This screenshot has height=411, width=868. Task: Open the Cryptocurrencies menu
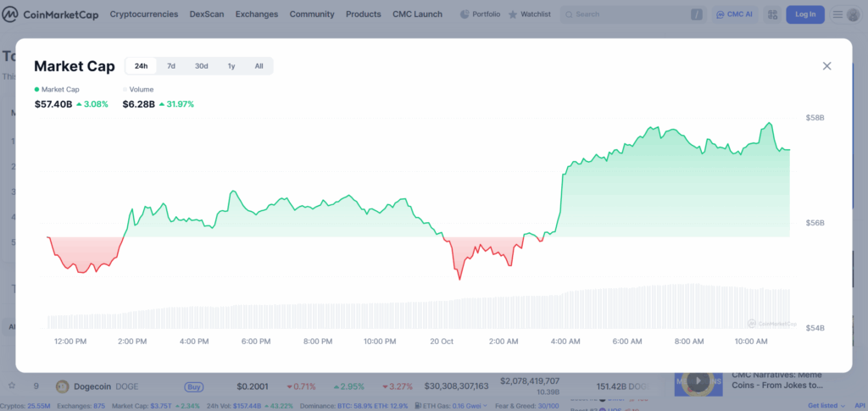(x=144, y=14)
